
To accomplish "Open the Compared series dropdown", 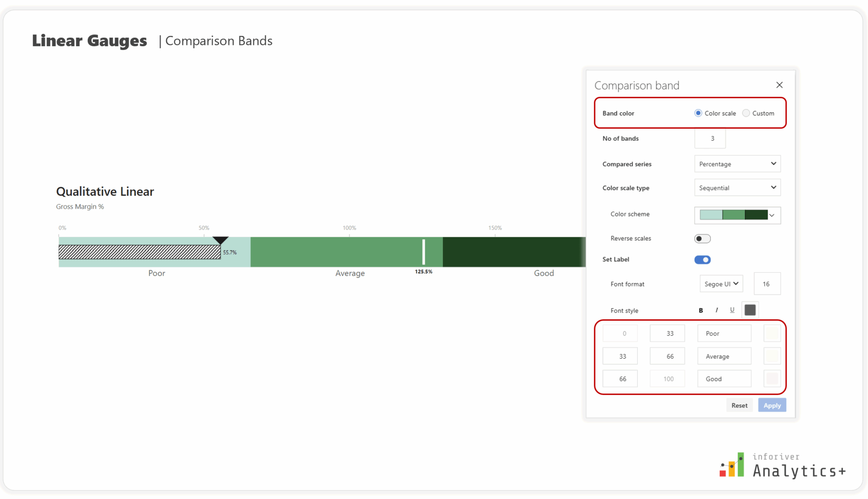I will [737, 164].
